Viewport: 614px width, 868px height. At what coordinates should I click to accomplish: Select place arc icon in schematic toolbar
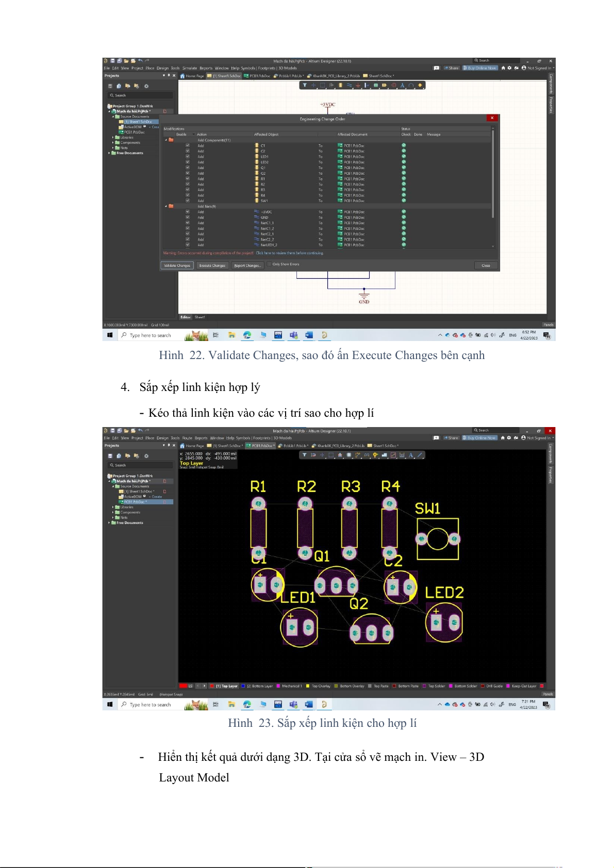411,86
